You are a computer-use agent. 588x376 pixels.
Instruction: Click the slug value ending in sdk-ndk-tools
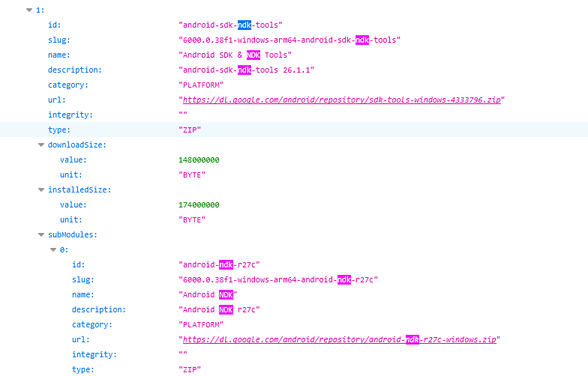289,40
